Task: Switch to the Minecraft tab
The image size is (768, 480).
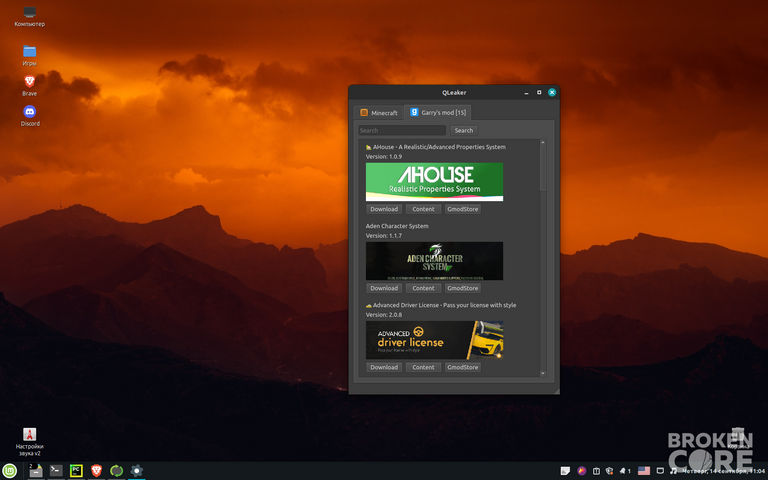Action: pyautogui.click(x=379, y=113)
